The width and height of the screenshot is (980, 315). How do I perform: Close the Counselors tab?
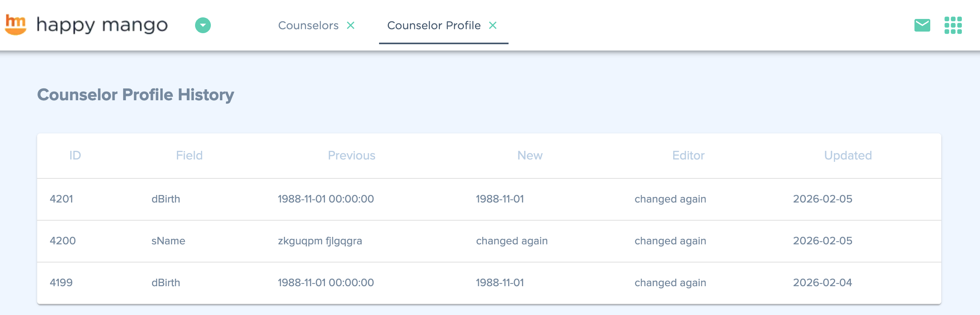point(351,25)
